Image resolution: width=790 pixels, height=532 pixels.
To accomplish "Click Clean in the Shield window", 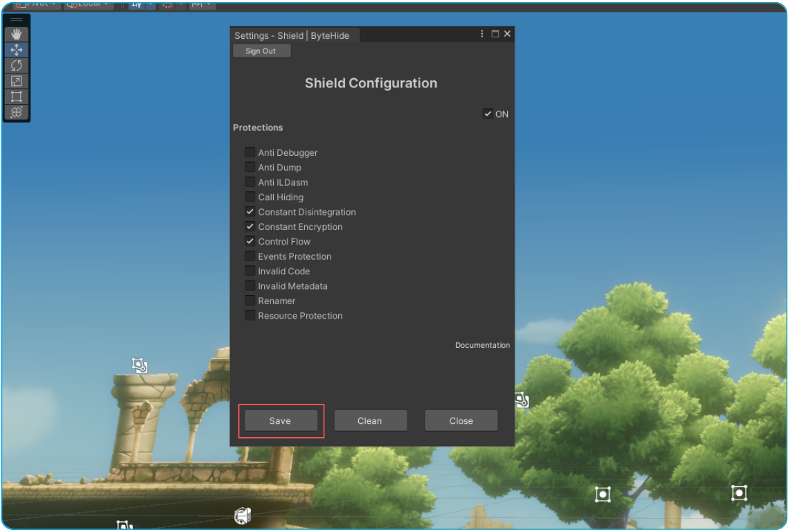I will click(x=370, y=420).
